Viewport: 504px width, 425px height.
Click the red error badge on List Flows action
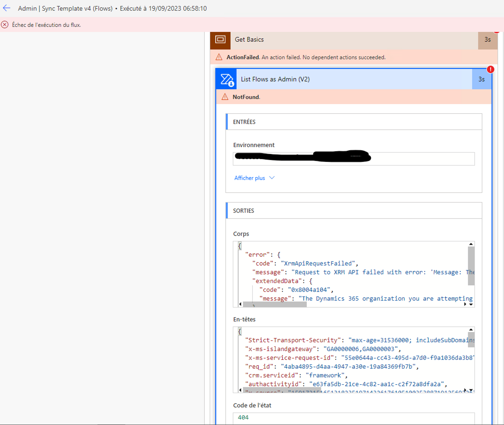click(491, 69)
